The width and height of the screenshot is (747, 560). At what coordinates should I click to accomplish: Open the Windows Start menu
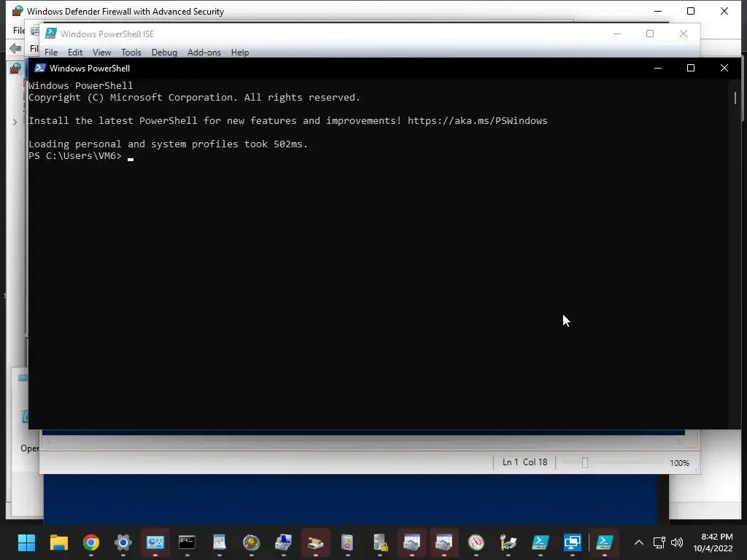[27, 542]
